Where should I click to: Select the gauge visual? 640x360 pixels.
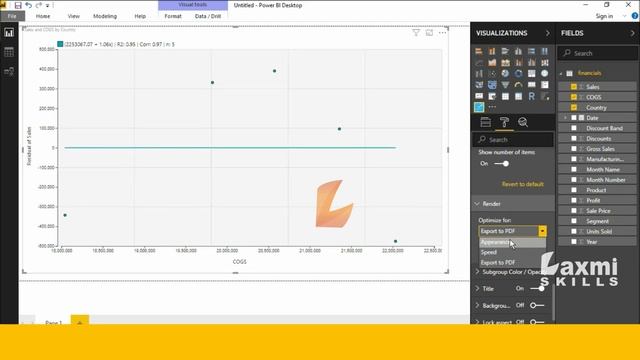point(518,85)
